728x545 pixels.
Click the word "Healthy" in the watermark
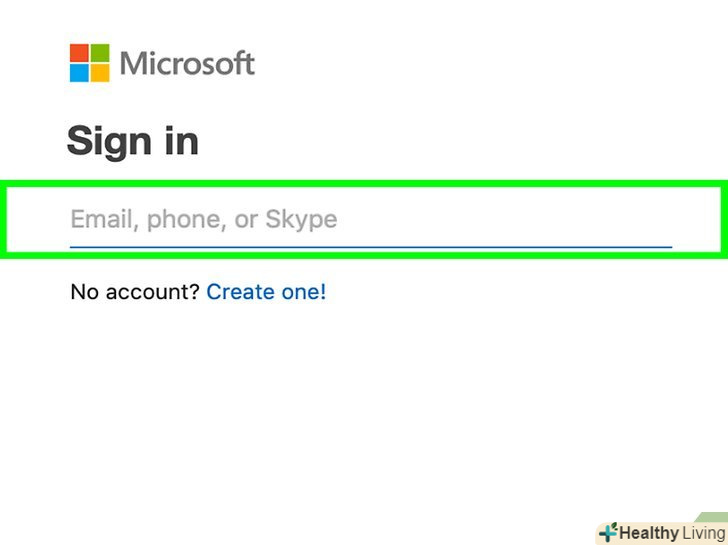point(648,533)
